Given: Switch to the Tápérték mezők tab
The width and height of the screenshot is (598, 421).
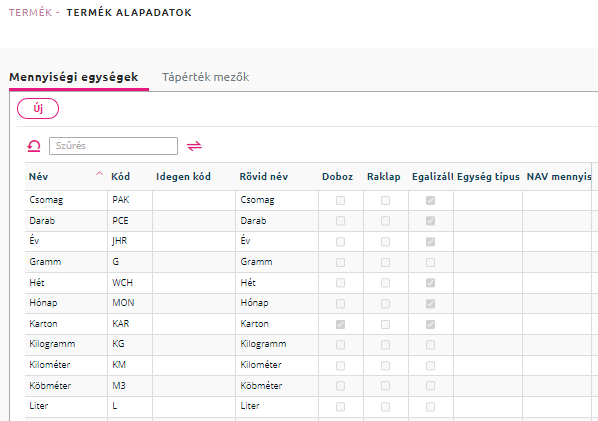Looking at the screenshot, I should point(206,77).
